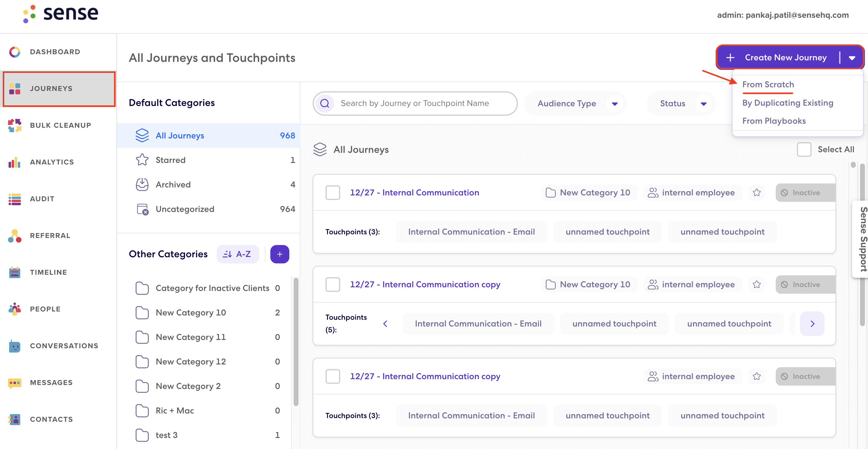The image size is (868, 449).
Task: Click the Referral sidebar icon
Action: pyautogui.click(x=14, y=236)
